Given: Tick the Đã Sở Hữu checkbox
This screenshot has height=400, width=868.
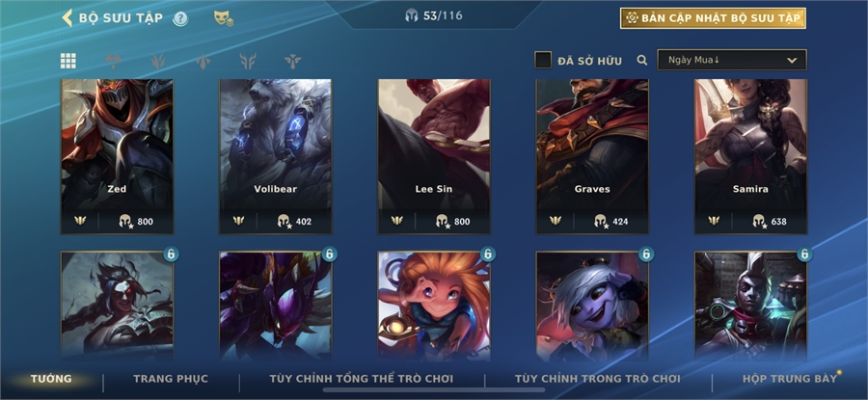Looking at the screenshot, I should tap(543, 61).
